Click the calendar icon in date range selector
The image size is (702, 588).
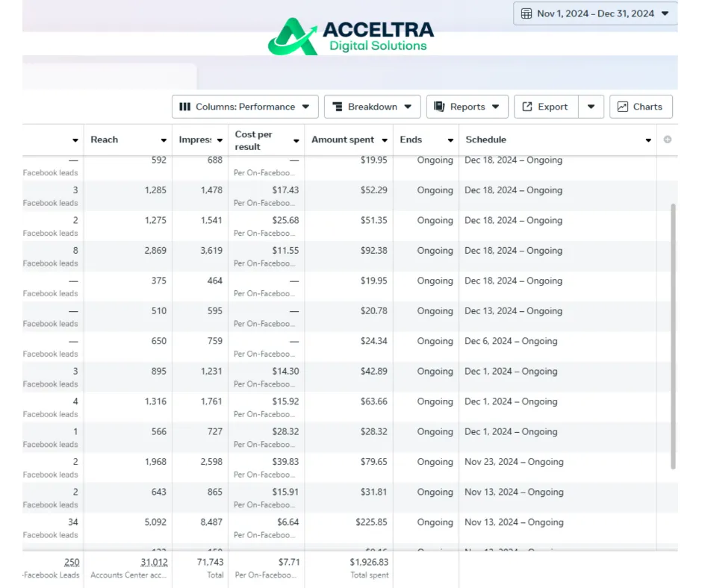[526, 13]
